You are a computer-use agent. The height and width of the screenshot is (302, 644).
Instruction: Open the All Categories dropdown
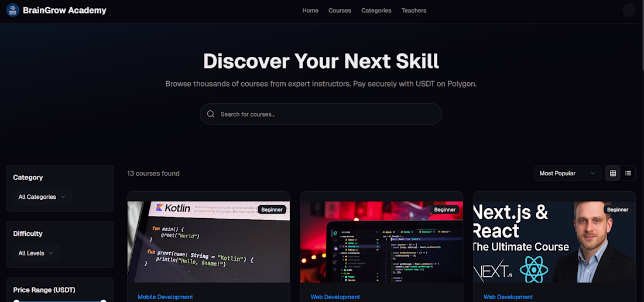42,196
